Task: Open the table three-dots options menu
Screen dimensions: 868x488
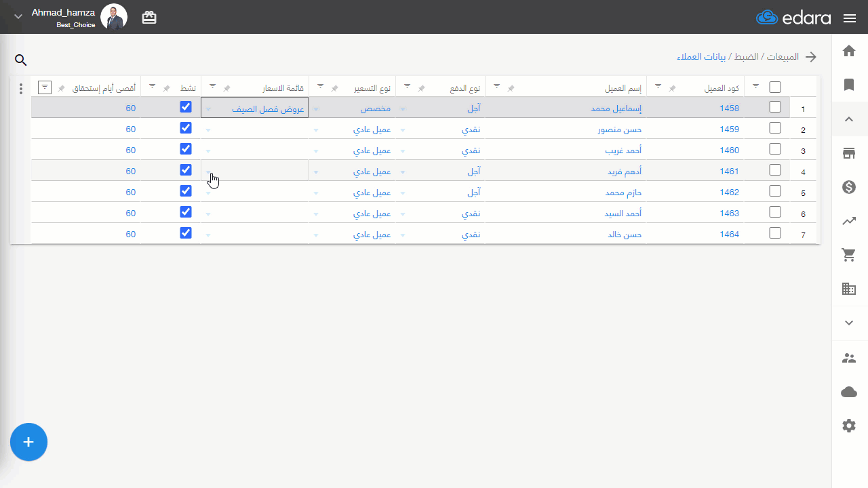Action: click(x=21, y=89)
